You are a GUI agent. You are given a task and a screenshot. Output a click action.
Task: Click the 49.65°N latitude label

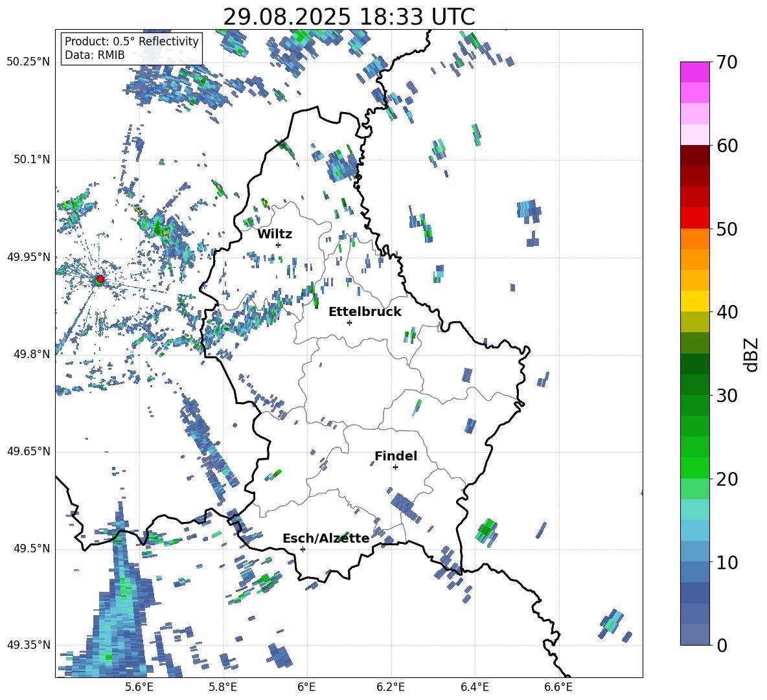pyautogui.click(x=29, y=451)
